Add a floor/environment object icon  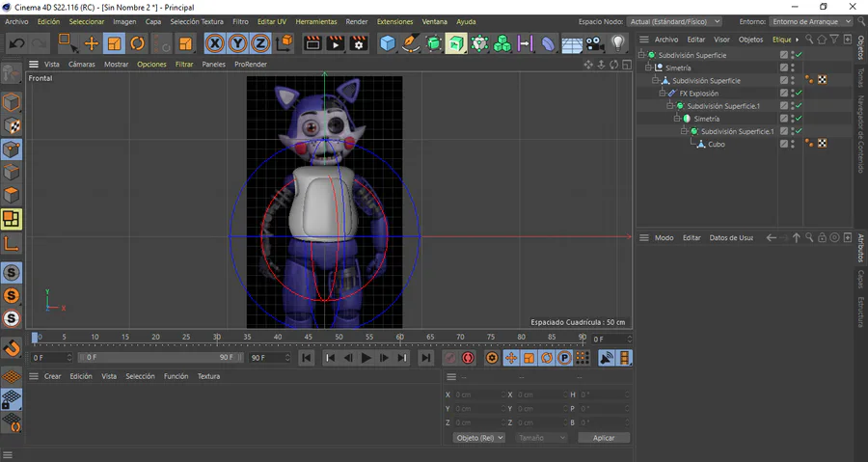click(572, 44)
